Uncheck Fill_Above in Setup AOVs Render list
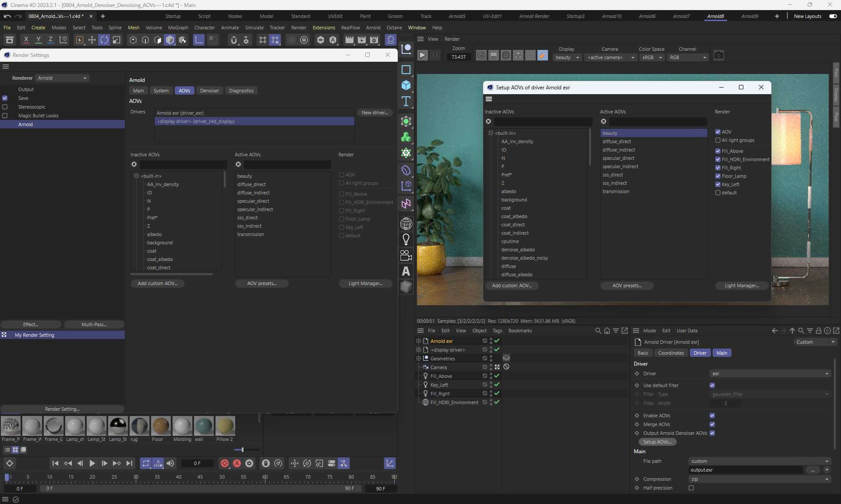Viewport: 841px width, 504px height. [718, 151]
